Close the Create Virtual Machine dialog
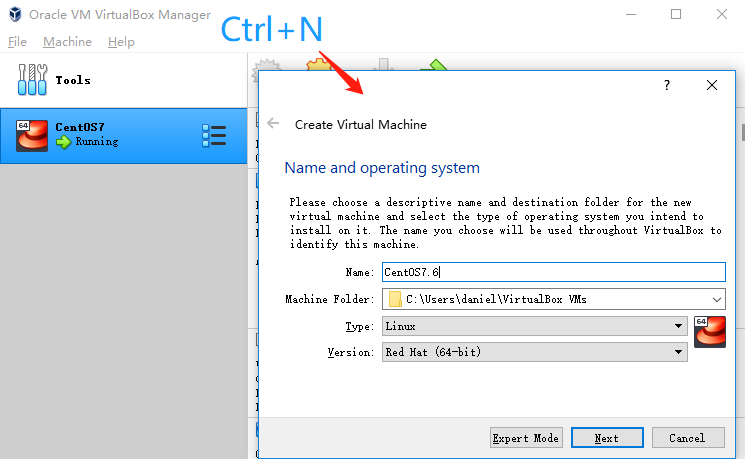Viewport: 745px width, 459px height. (712, 85)
